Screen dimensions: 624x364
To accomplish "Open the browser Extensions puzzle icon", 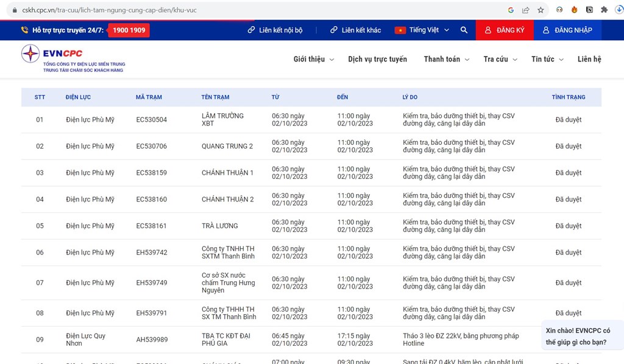I will [604, 10].
